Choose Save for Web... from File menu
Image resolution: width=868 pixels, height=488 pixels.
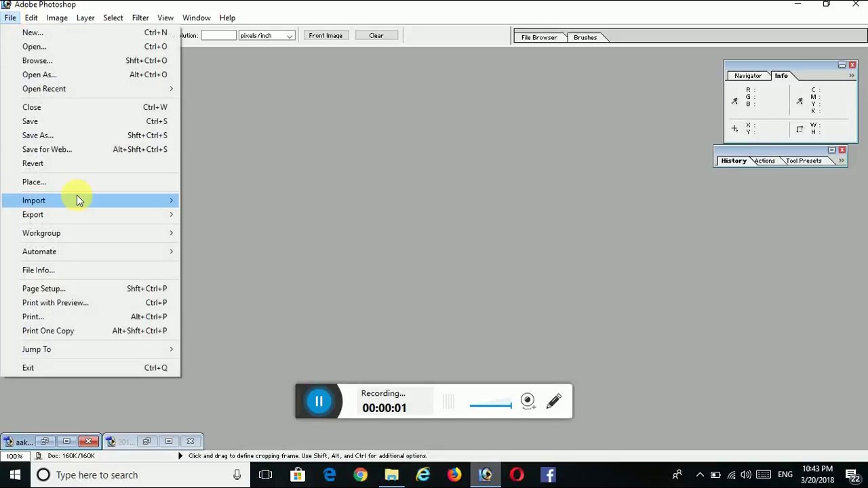click(x=91, y=150)
